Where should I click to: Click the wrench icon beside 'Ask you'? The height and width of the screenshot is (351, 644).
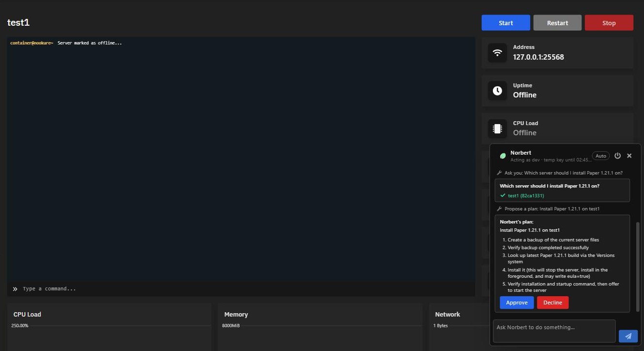pos(500,173)
